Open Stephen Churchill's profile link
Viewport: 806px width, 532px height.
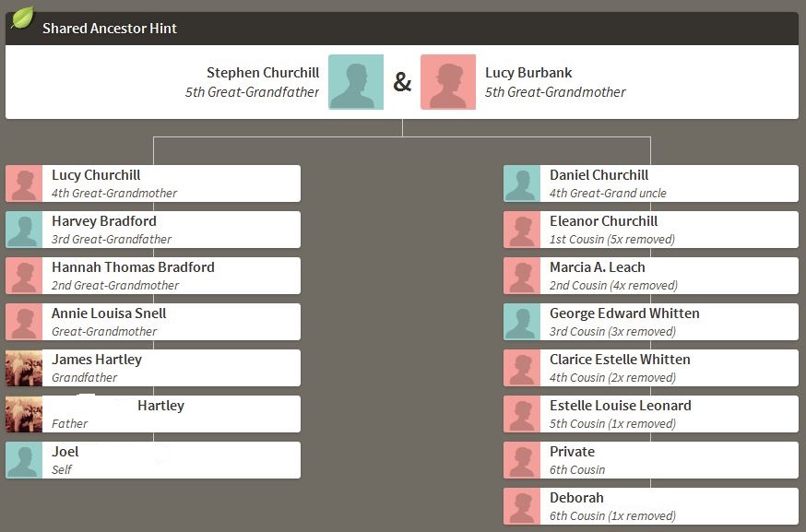[263, 73]
